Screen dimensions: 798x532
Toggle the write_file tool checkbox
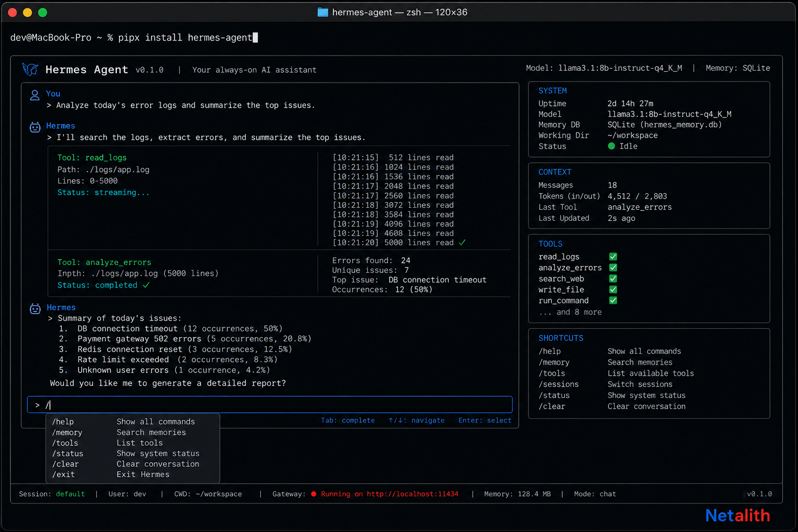pyautogui.click(x=613, y=289)
